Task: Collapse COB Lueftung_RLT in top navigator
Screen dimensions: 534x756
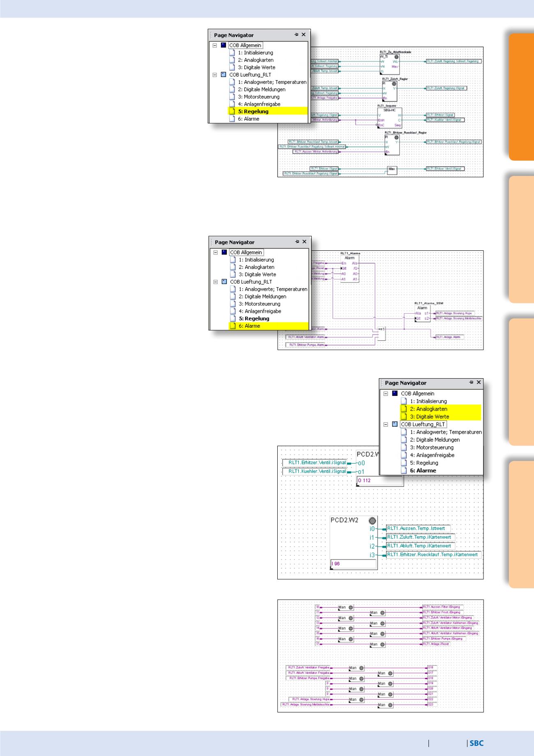Action: tap(215, 75)
